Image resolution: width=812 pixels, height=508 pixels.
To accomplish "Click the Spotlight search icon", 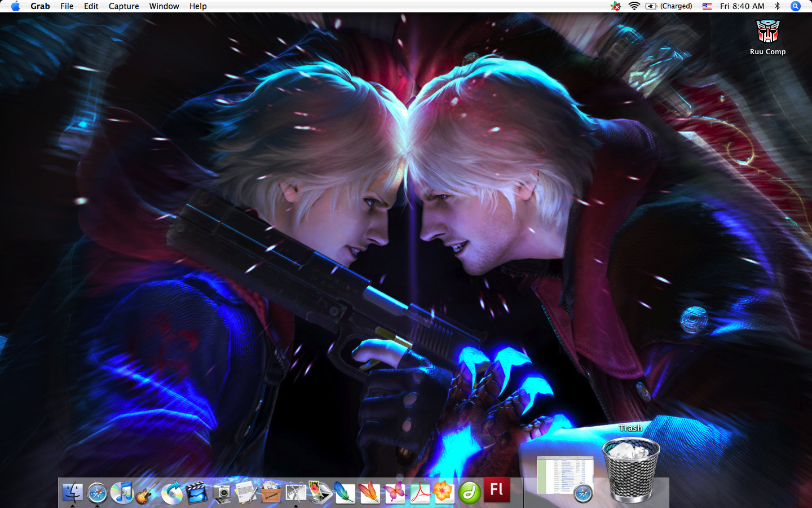I will 796,6.
